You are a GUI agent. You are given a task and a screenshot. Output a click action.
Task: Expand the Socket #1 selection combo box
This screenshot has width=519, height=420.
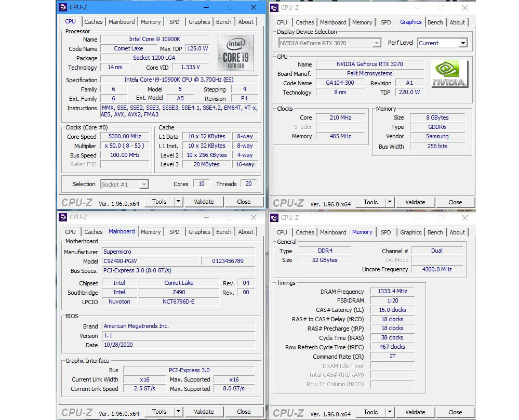[144, 184]
